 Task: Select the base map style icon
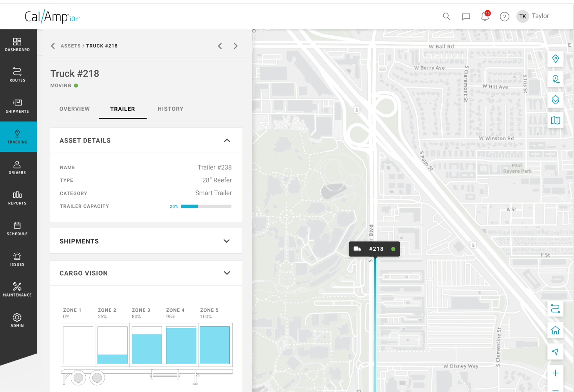(x=555, y=120)
